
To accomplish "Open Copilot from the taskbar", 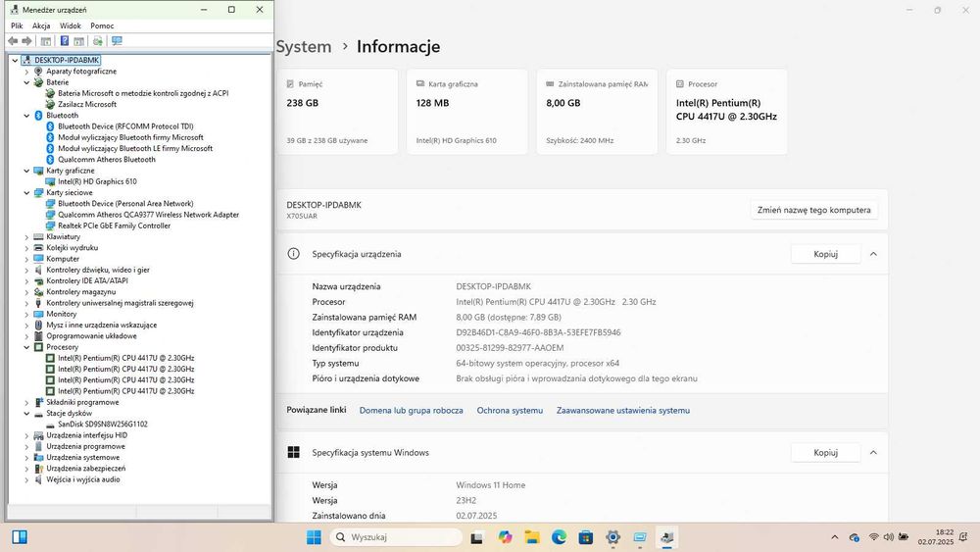I will (x=505, y=537).
